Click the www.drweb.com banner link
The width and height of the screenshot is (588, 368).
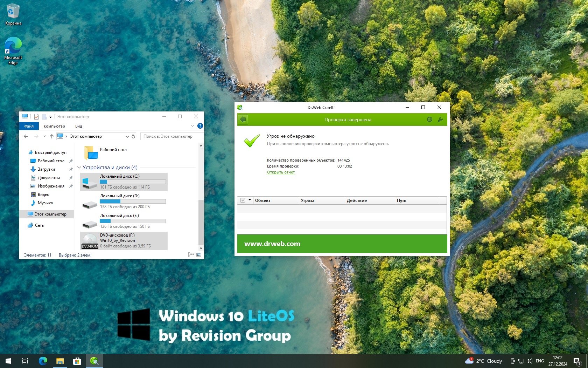(272, 244)
